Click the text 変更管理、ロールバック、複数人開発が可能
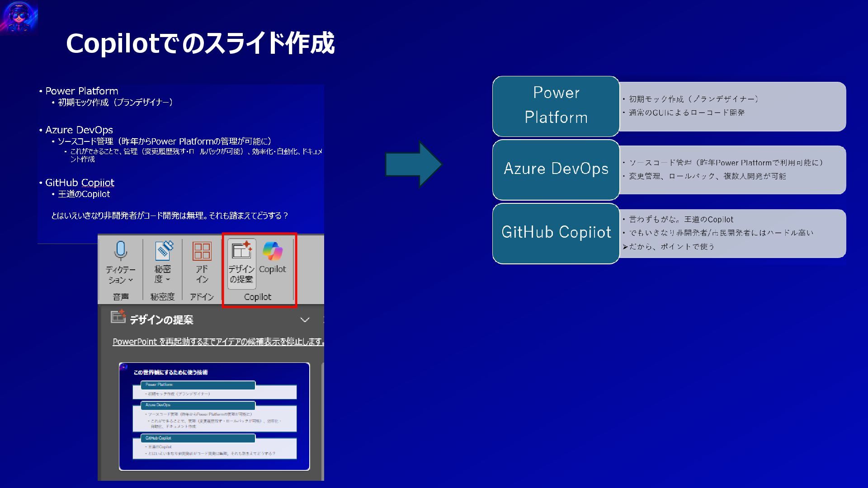The image size is (868, 488). tap(707, 176)
